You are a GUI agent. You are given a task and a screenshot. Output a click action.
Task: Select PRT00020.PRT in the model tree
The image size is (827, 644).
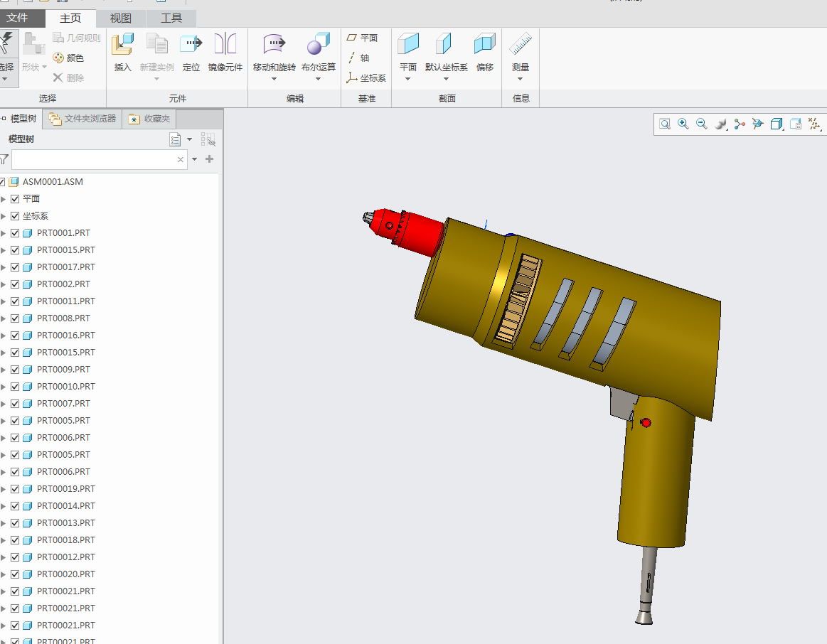[66, 574]
